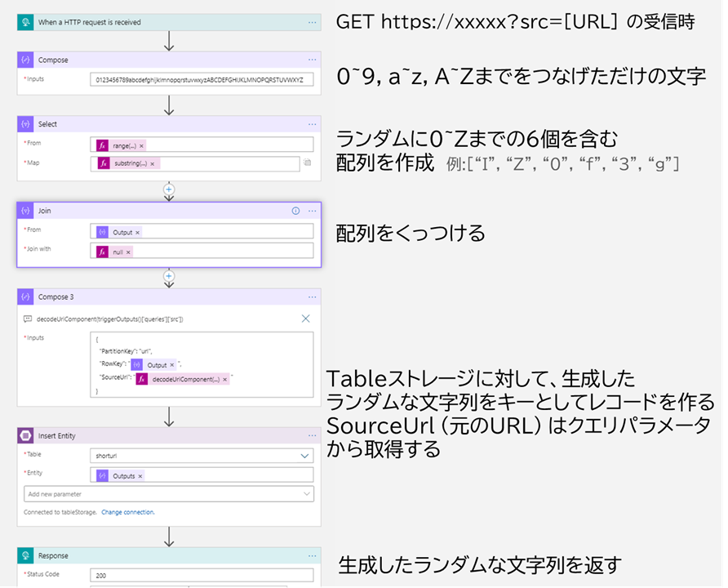Viewport: 728px width, 588px height.
Task: Click the Compose 3 action icon
Action: (x=25, y=297)
